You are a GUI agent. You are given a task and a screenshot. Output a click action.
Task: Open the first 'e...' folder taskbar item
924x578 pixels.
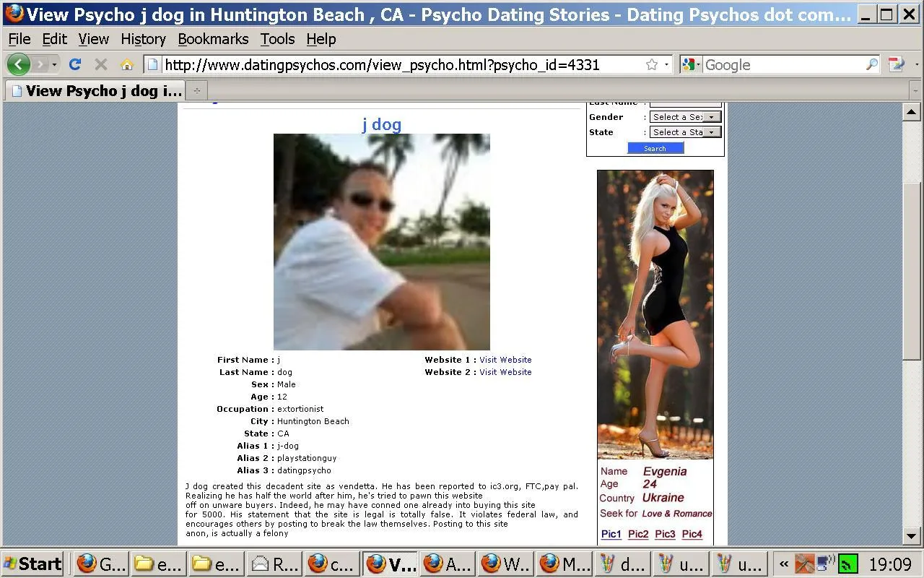158,564
